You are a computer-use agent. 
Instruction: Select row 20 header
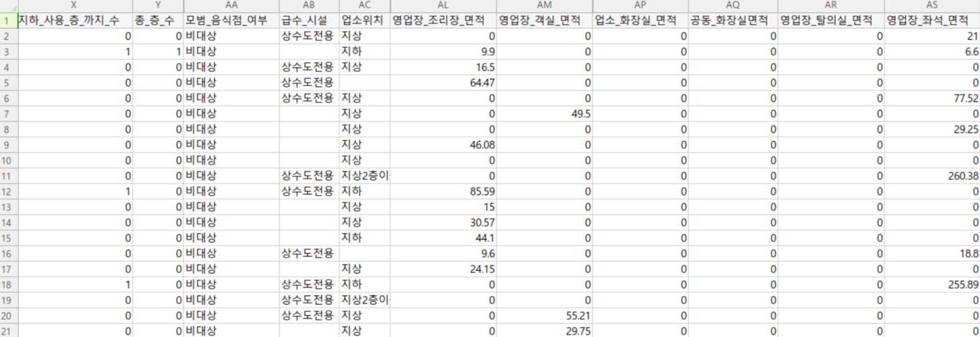8,316
